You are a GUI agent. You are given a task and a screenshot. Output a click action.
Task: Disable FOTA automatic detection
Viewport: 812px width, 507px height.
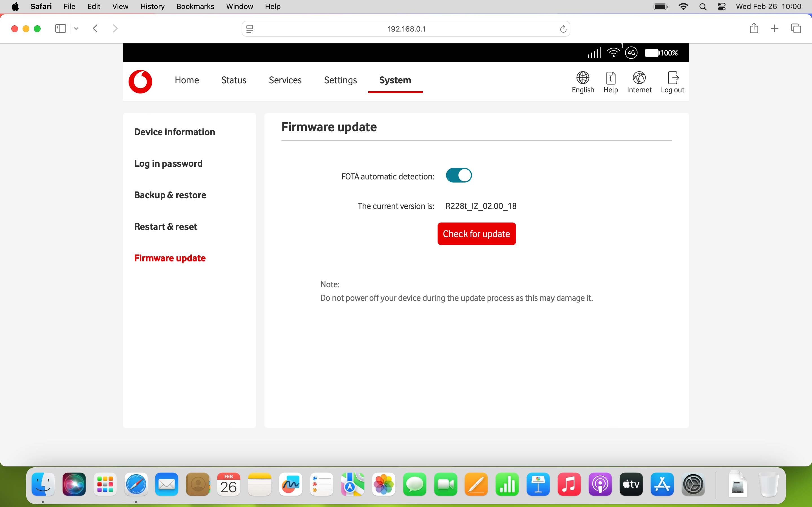[458, 175]
